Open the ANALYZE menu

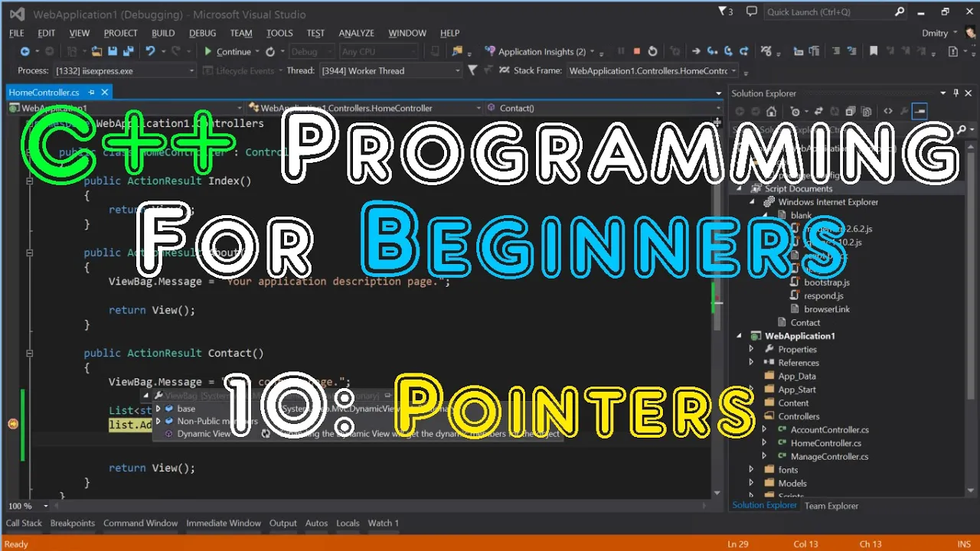[357, 33]
